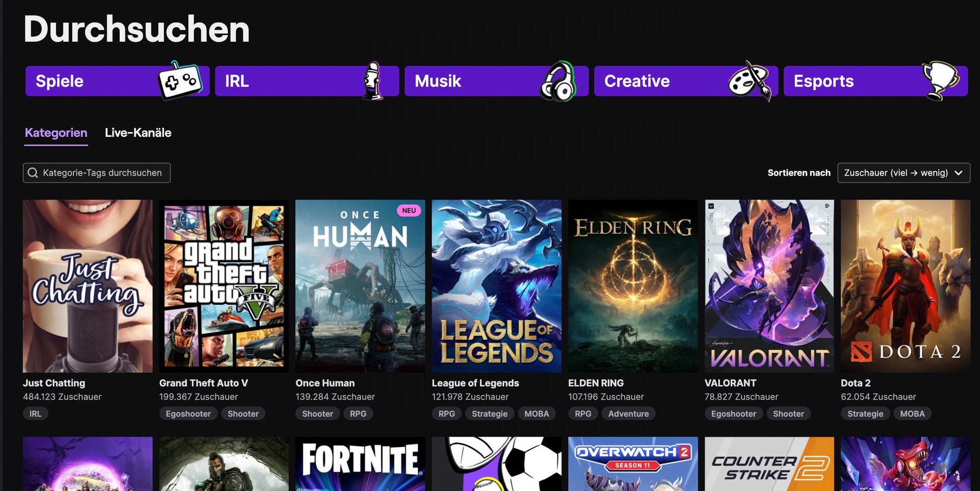Switch to the Live-Kanäle tab
The width and height of the screenshot is (980, 491).
click(138, 133)
